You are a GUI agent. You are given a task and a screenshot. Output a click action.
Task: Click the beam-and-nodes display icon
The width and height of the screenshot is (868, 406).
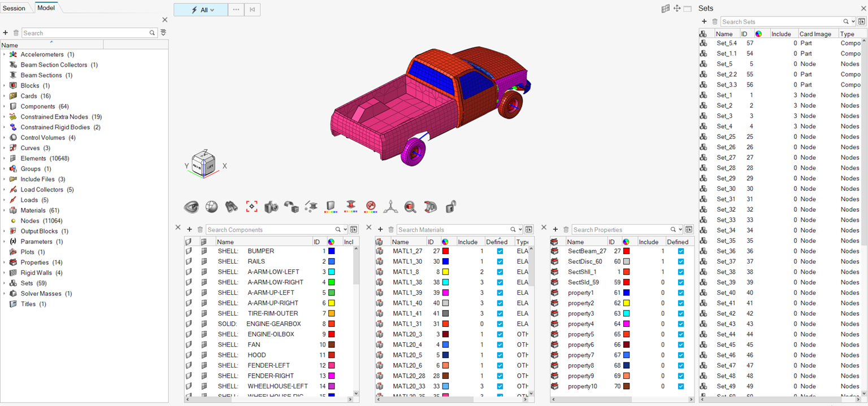pyautogui.click(x=311, y=207)
